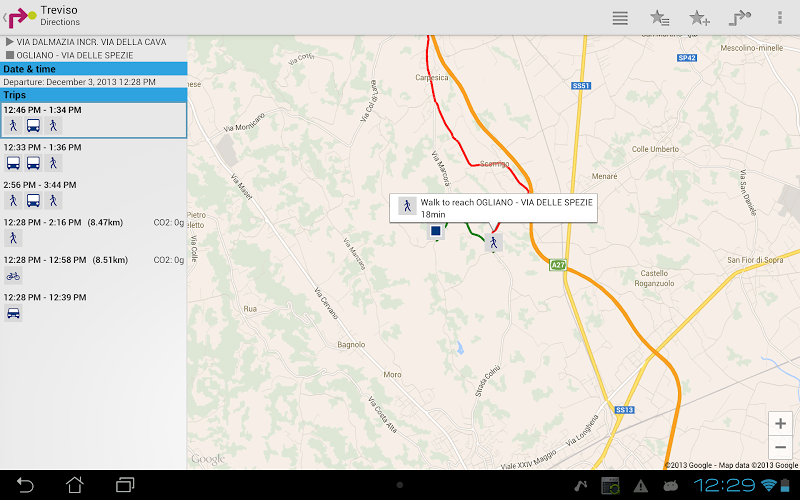Tap CO2: 0g of the 8.47km trip
Viewport: 800px width, 500px height.
(x=168, y=222)
